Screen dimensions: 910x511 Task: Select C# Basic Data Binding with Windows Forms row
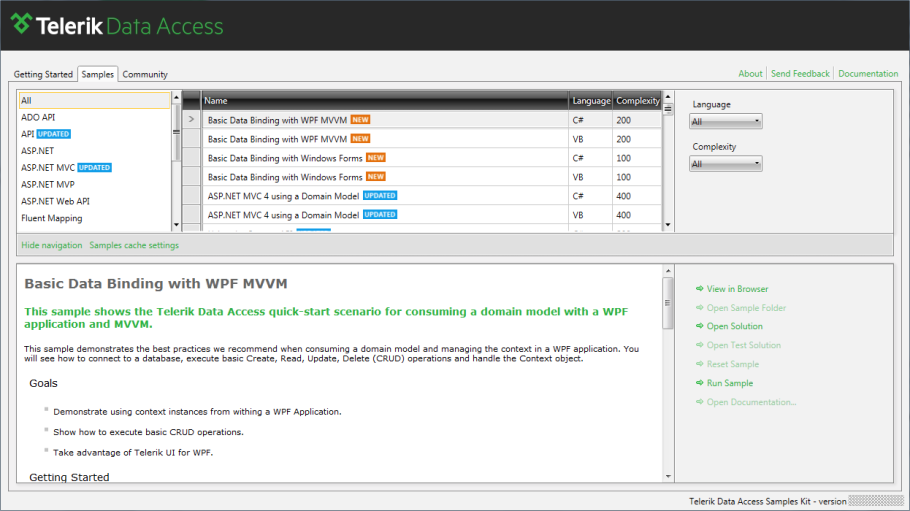point(431,158)
